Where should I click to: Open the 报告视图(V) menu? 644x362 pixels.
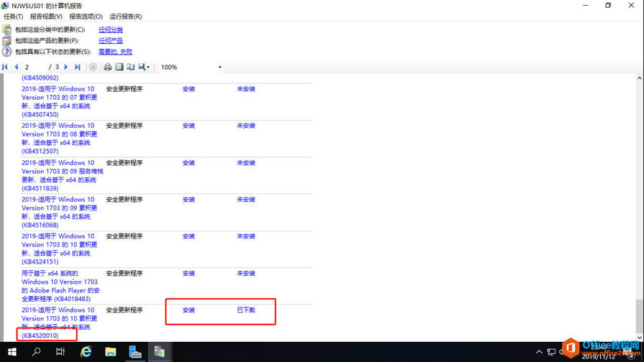tap(46, 17)
